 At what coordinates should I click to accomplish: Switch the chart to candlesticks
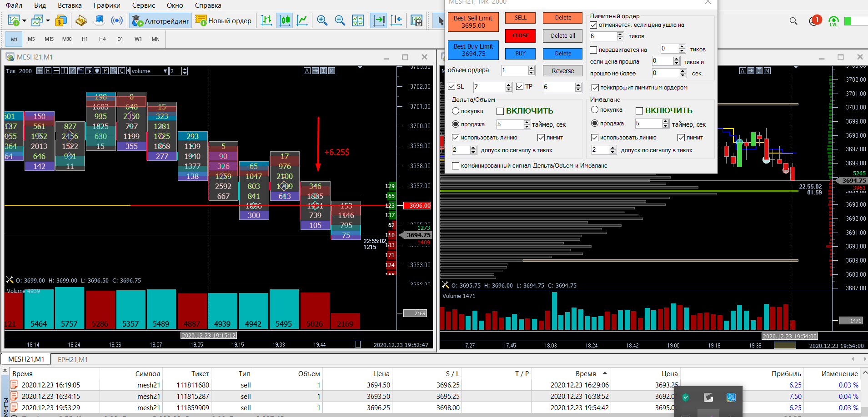pyautogui.click(x=285, y=20)
